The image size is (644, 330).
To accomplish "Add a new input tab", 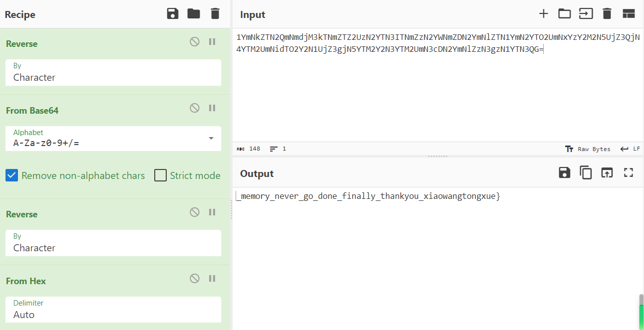I will point(543,14).
